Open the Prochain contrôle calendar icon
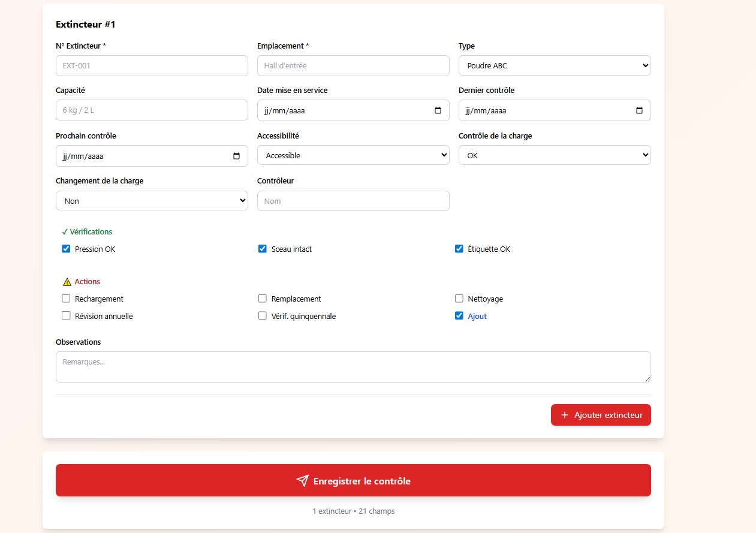 point(236,155)
